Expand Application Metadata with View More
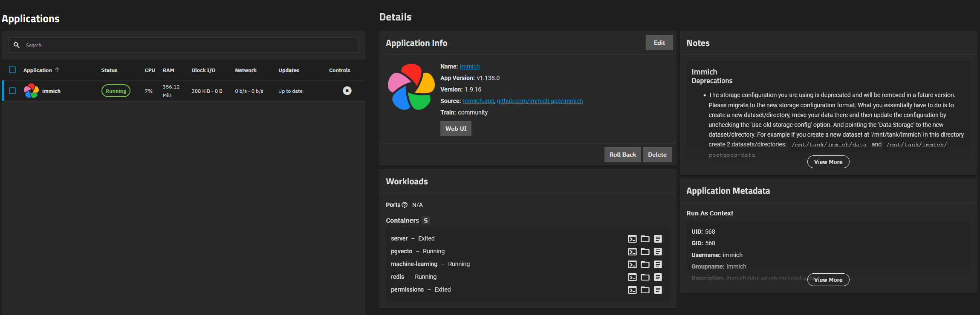This screenshot has width=980, height=315. (x=828, y=280)
